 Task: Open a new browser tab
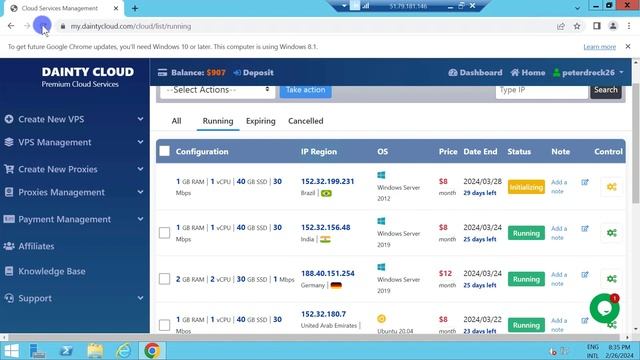coord(135,8)
